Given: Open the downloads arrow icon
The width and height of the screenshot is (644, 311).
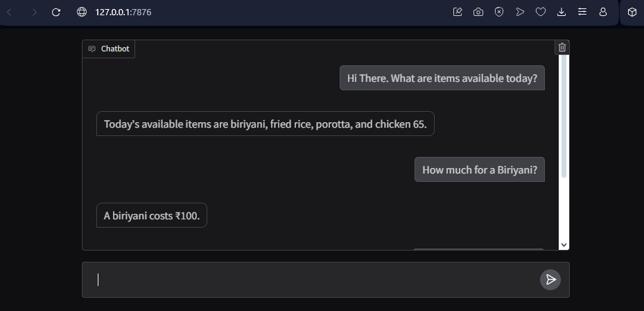Looking at the screenshot, I should coord(562,12).
